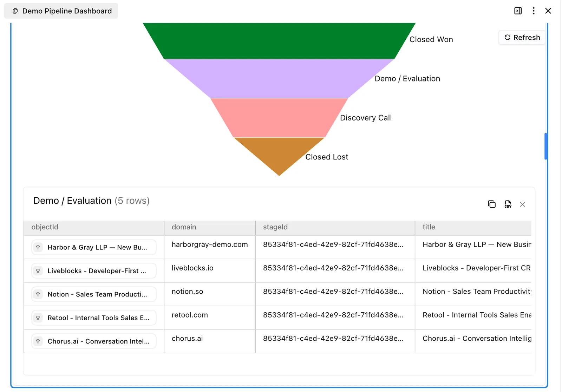Open the Liveblocks - Developer-First record chip
This screenshot has width=562, height=392.
click(x=94, y=271)
